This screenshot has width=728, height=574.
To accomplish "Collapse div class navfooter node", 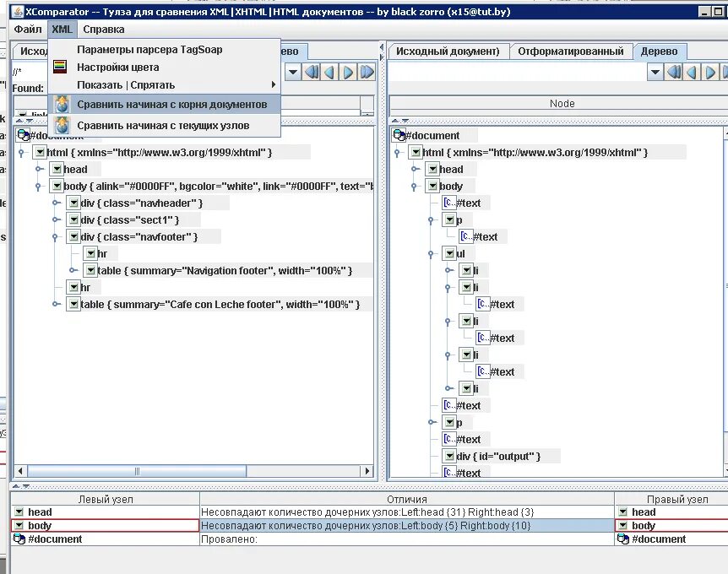I will click(x=55, y=237).
